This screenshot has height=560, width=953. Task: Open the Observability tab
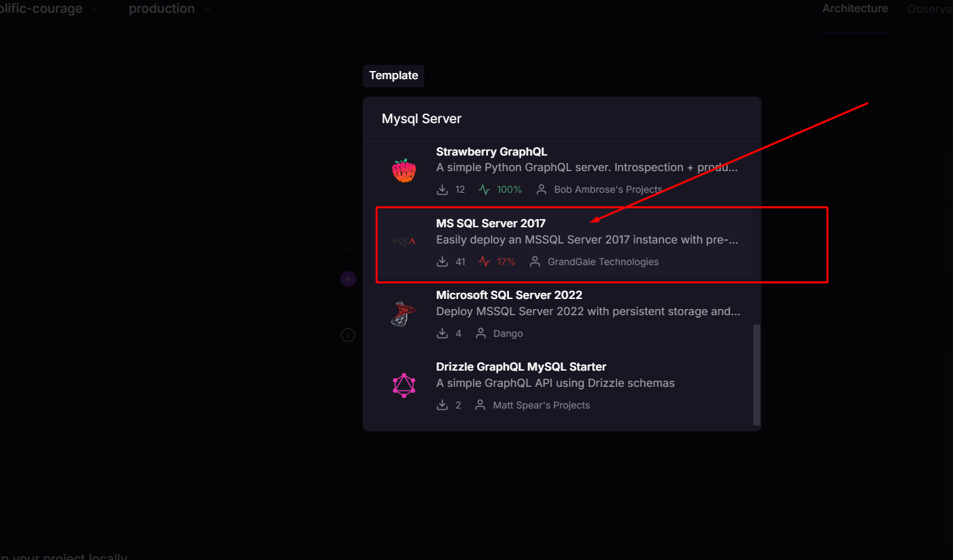tap(930, 9)
